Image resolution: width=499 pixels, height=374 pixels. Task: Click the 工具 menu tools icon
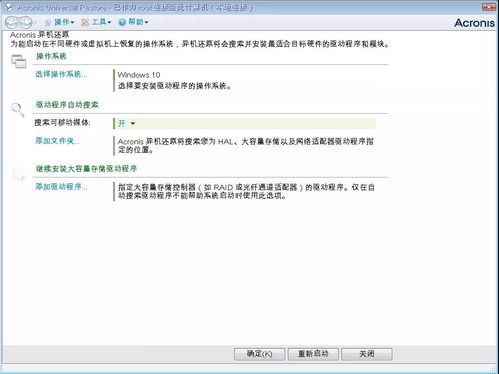tap(85, 22)
